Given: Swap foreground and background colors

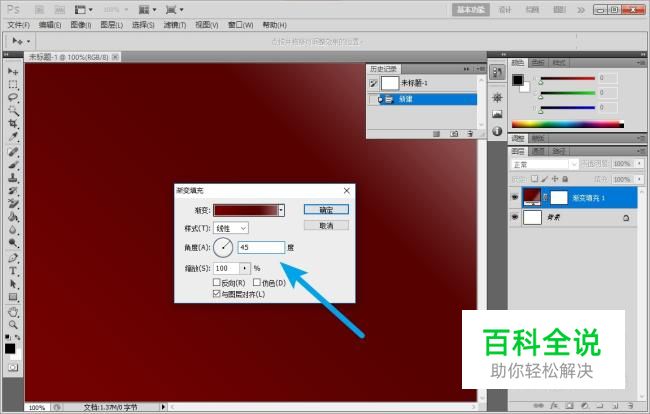Looking at the screenshot, I should coord(17,337).
